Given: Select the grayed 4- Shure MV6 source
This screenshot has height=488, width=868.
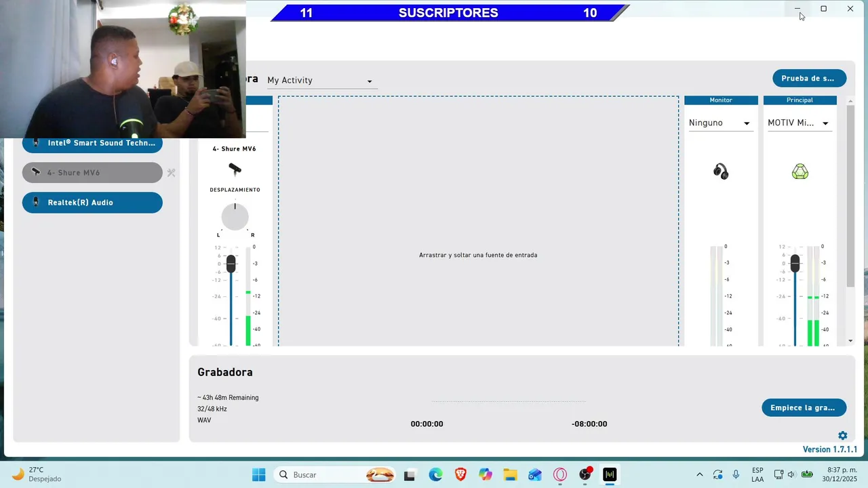Looking at the screenshot, I should click(x=92, y=173).
